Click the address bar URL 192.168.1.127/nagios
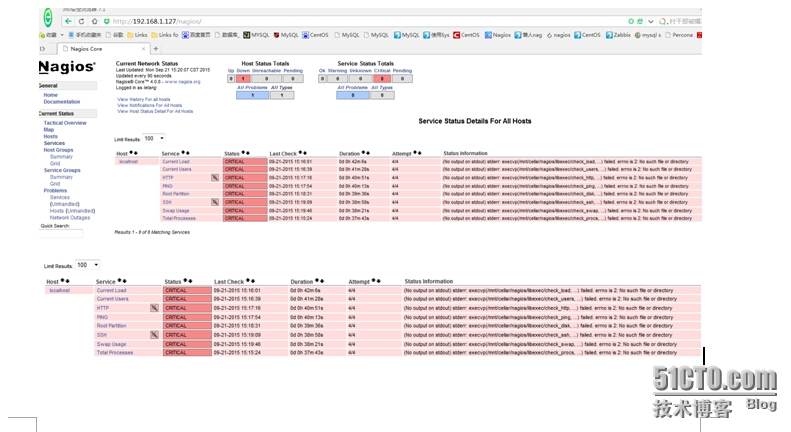 tap(157, 21)
